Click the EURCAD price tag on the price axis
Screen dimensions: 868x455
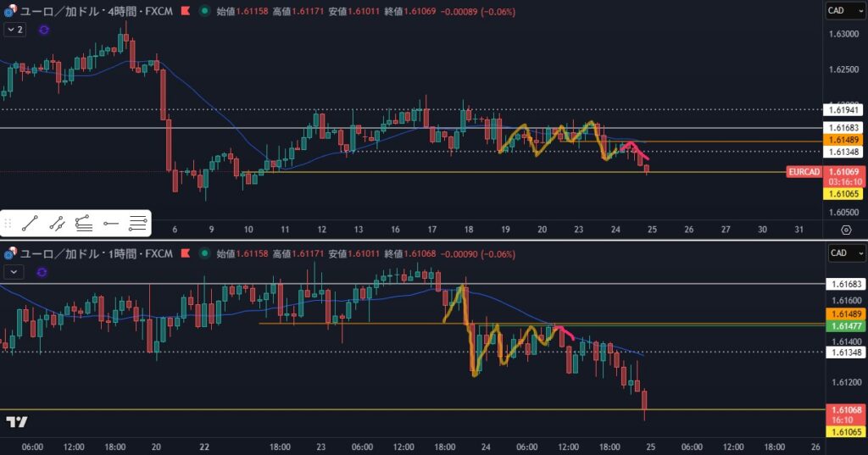tap(804, 172)
